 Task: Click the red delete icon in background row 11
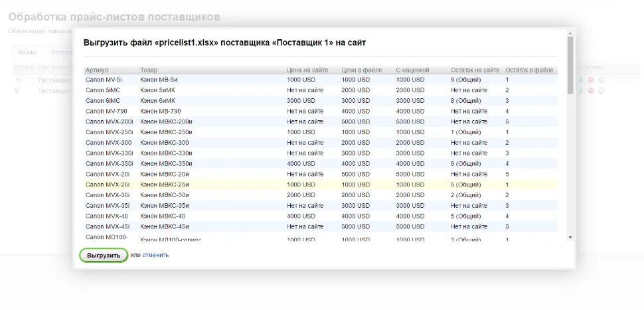point(591,80)
